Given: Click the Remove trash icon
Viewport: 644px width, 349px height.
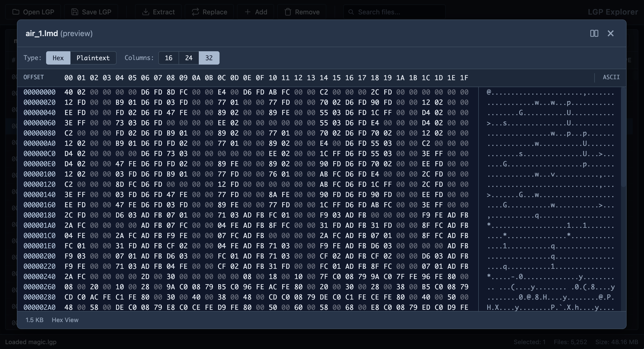Looking at the screenshot, I should pyautogui.click(x=288, y=12).
